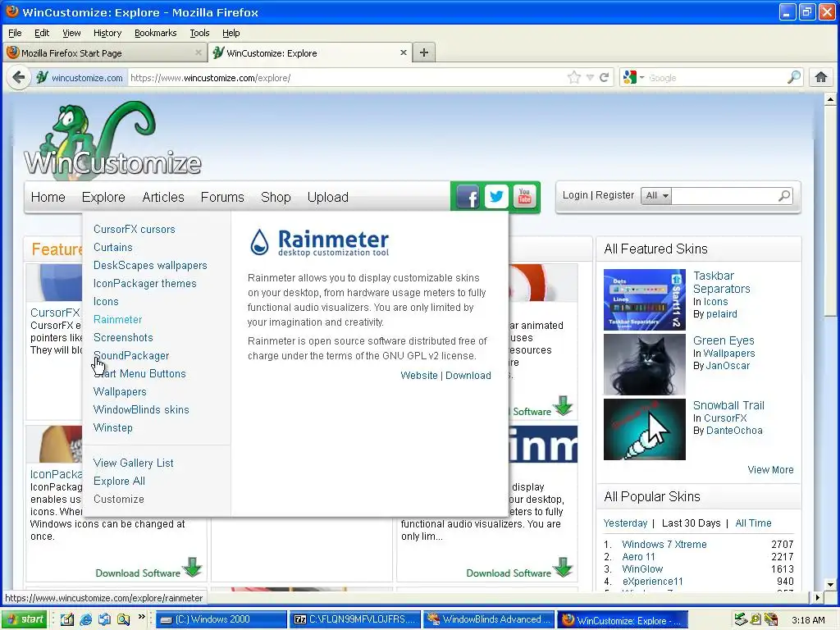The width and height of the screenshot is (840, 630).
Task: Open the Bookmarks menu
Action: click(x=155, y=33)
